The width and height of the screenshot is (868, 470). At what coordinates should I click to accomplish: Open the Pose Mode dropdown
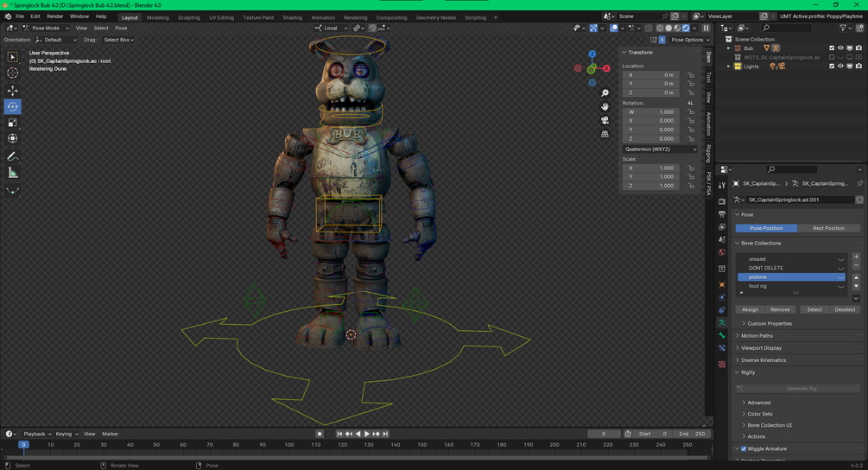[46, 29]
